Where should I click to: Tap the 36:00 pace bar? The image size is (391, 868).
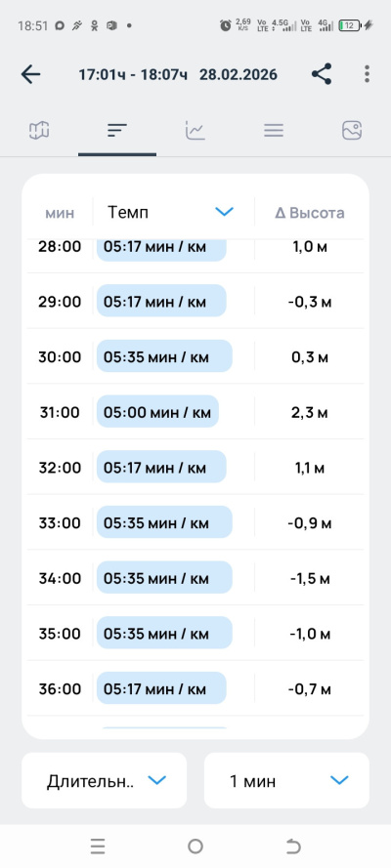(x=161, y=688)
